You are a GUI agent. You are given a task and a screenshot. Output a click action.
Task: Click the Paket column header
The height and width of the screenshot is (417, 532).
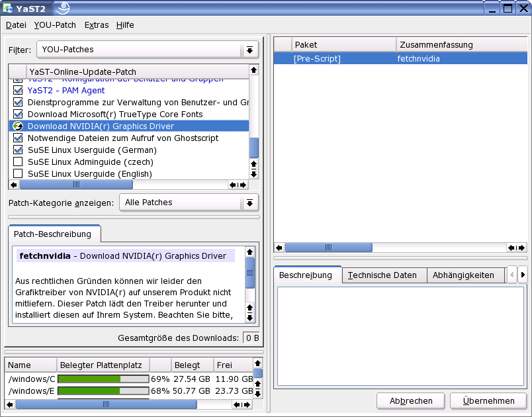click(x=343, y=45)
